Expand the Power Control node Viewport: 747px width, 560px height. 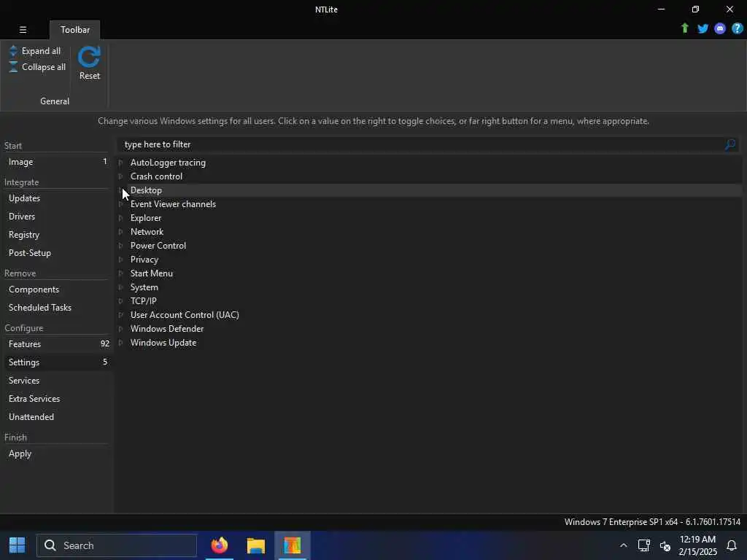point(120,246)
